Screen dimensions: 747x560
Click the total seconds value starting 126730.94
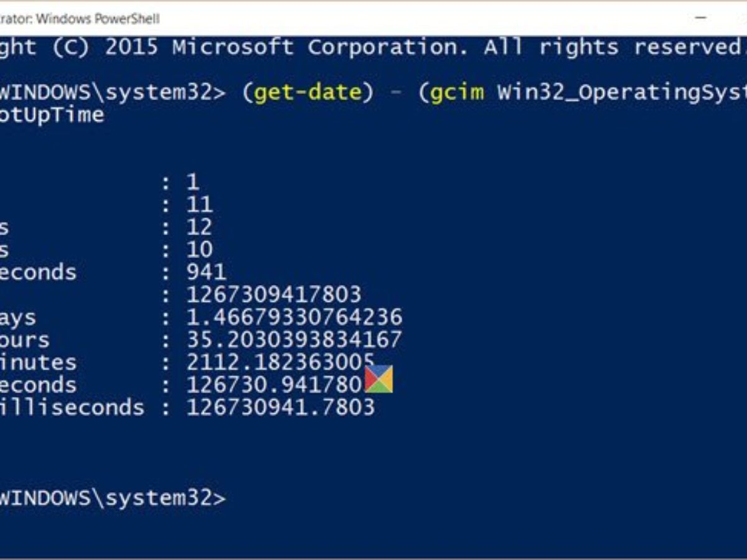pos(274,385)
